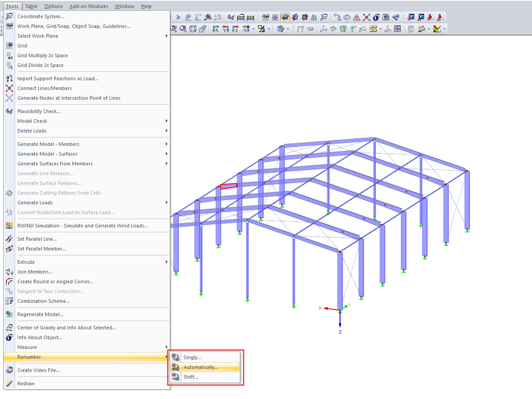Expand the Extrude submenu
Screen dimensions: 532x399
pyautogui.click(x=86, y=262)
